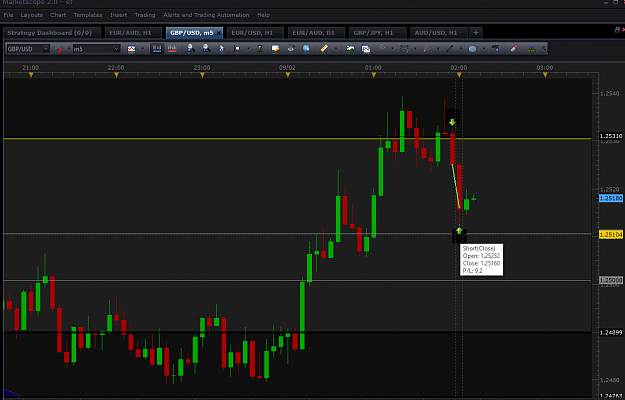Click the trade open down-arrow marker
This screenshot has height=400, width=625.
[x=452, y=122]
